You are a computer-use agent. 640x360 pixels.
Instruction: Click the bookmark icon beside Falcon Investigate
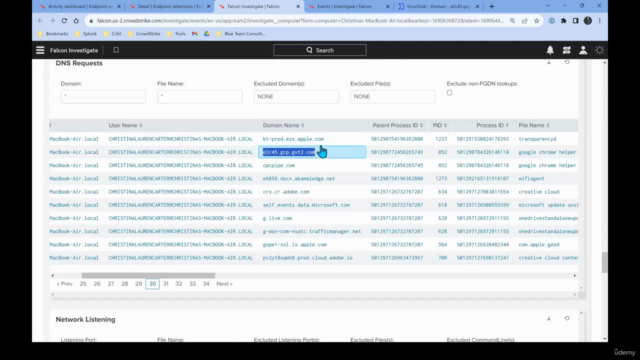point(116,50)
